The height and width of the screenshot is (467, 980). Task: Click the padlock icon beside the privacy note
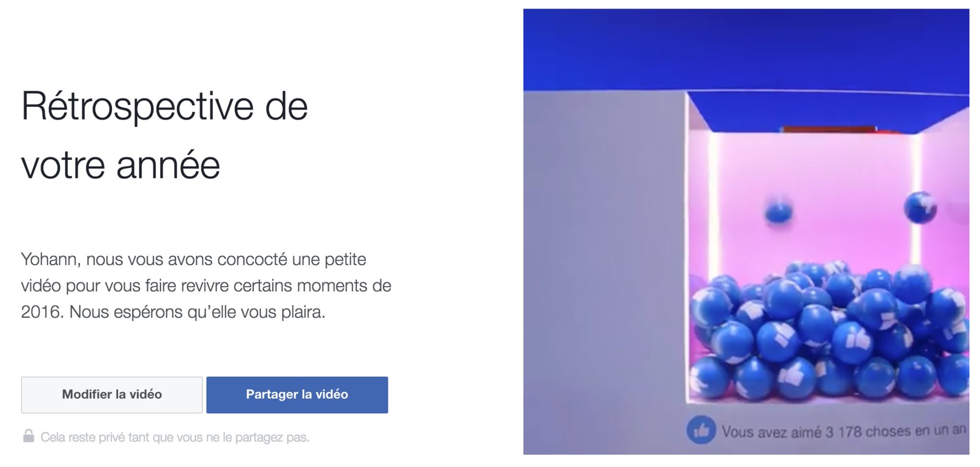29,436
